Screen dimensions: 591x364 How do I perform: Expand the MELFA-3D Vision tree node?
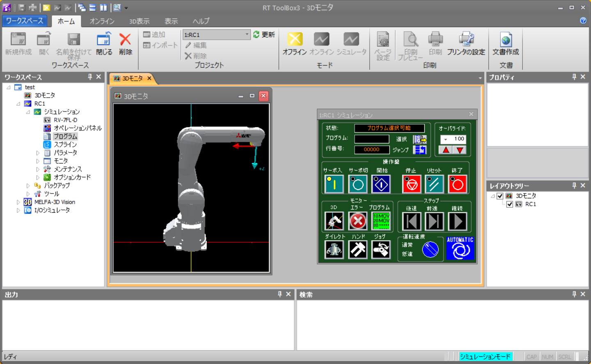click(x=18, y=202)
